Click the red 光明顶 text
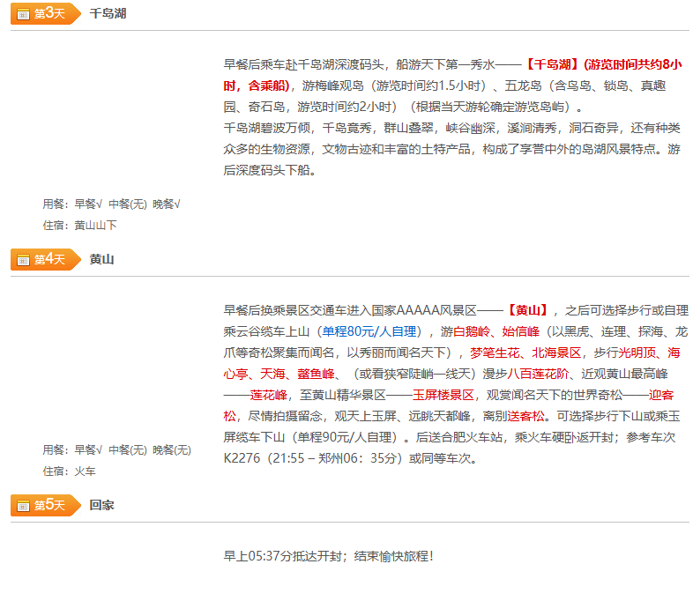Screen dimensions: 693x616 (x=637, y=353)
